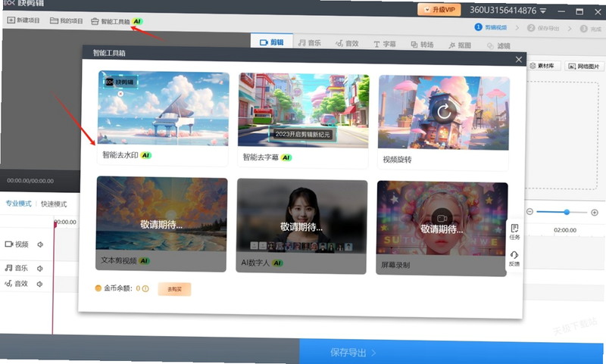
Task: Select the 智能去水印 tool card
Action: pos(163,118)
